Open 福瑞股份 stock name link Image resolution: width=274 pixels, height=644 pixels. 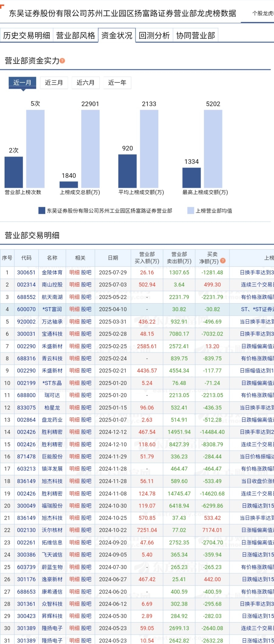(x=52, y=506)
